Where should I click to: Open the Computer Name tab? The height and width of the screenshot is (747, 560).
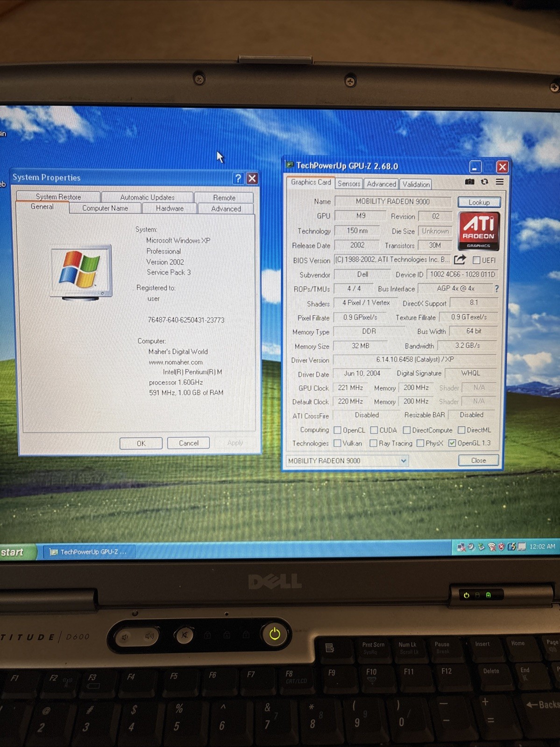[105, 208]
